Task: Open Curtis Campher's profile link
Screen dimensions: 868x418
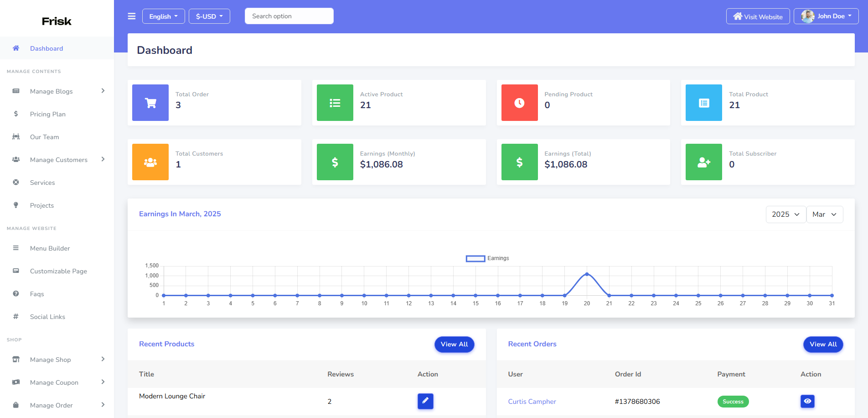Action: [x=532, y=401]
